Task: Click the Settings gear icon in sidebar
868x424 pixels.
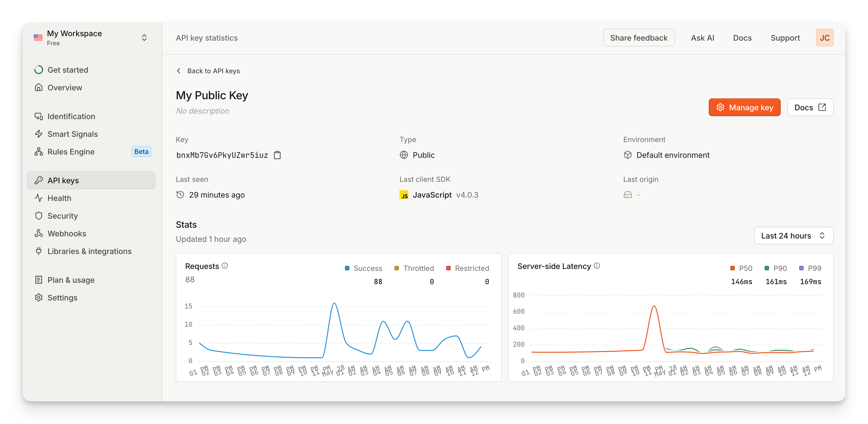Action: point(39,298)
